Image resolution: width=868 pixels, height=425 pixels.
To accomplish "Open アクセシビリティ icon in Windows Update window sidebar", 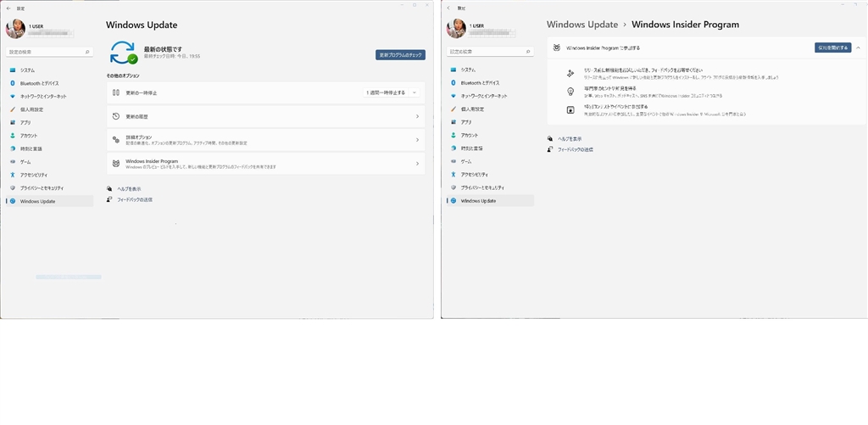I will [x=13, y=175].
